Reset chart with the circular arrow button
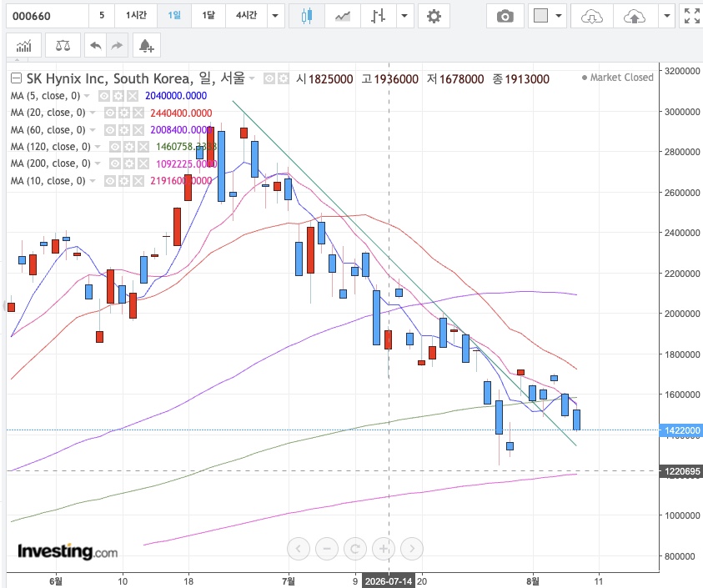The height and width of the screenshot is (588, 703). [x=355, y=549]
